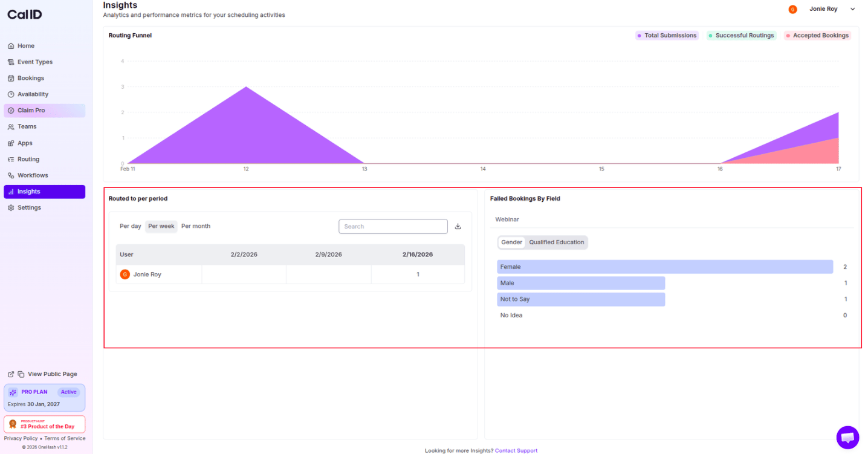Image resolution: width=868 pixels, height=454 pixels.
Task: Click the Jonie Roy row name
Action: [x=147, y=274]
